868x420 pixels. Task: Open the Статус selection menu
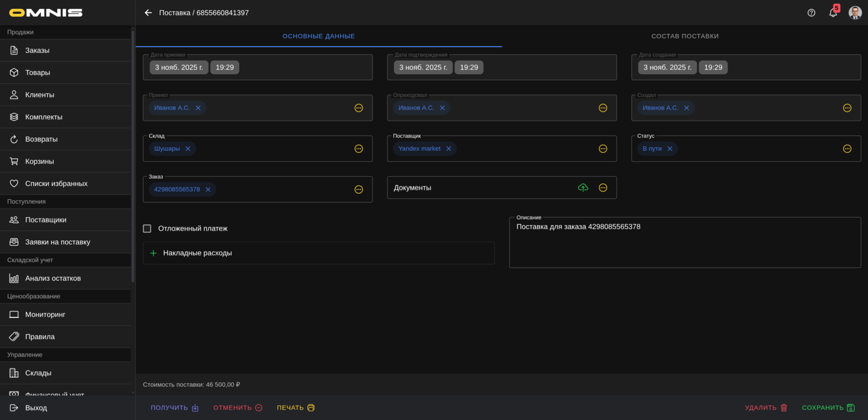tap(847, 148)
